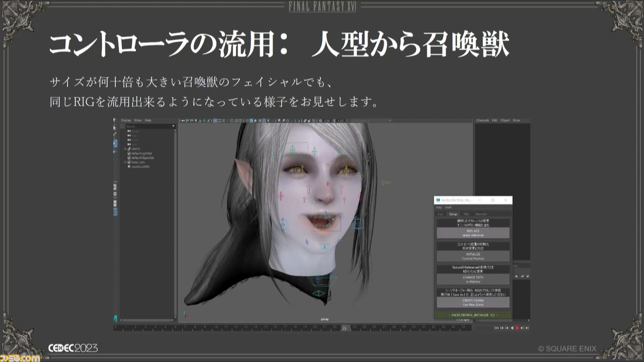Expand the c6005 node in Outliner

(x=125, y=149)
